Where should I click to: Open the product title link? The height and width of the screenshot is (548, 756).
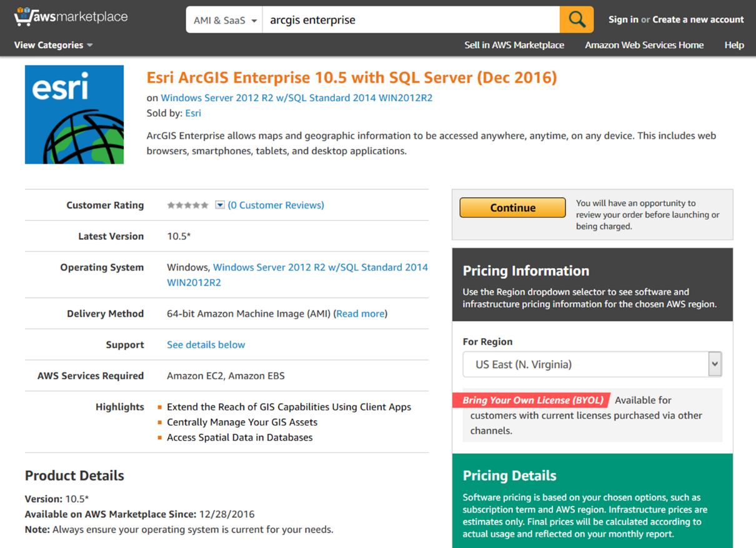click(352, 77)
